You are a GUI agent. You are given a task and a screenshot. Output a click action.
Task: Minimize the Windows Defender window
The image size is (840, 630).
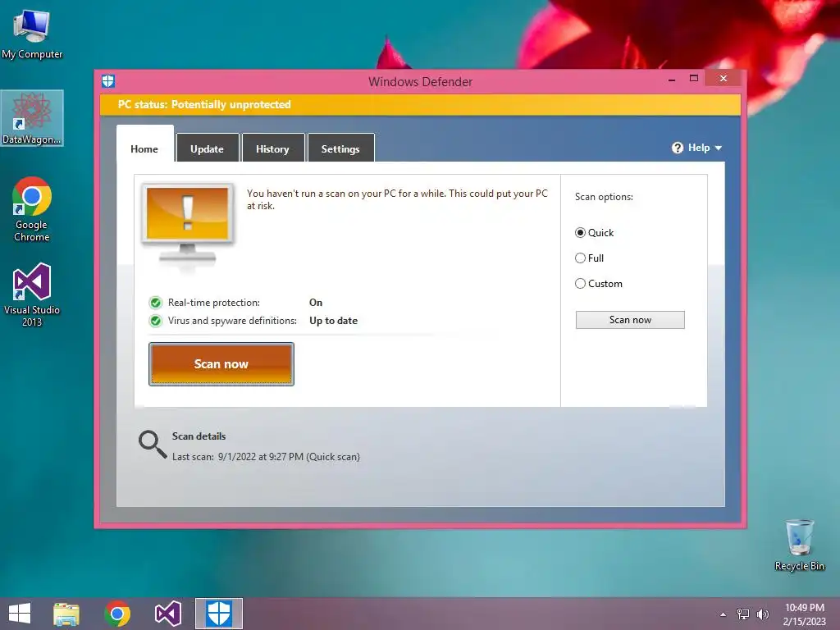[672, 80]
